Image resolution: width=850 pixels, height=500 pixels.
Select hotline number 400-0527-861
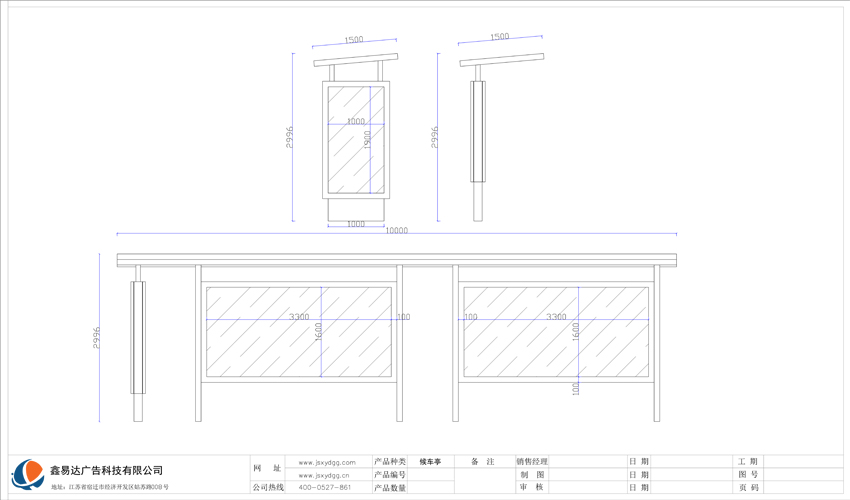pos(325,488)
